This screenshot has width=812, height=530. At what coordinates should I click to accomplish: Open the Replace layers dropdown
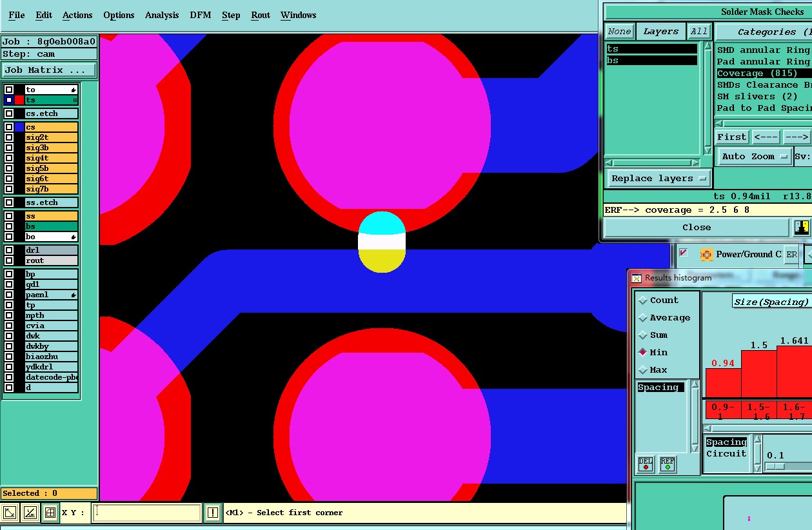pyautogui.click(x=658, y=179)
